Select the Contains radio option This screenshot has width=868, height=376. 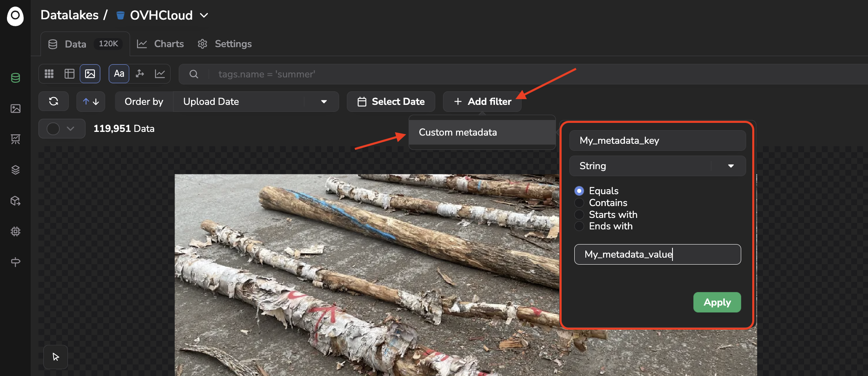579,203
